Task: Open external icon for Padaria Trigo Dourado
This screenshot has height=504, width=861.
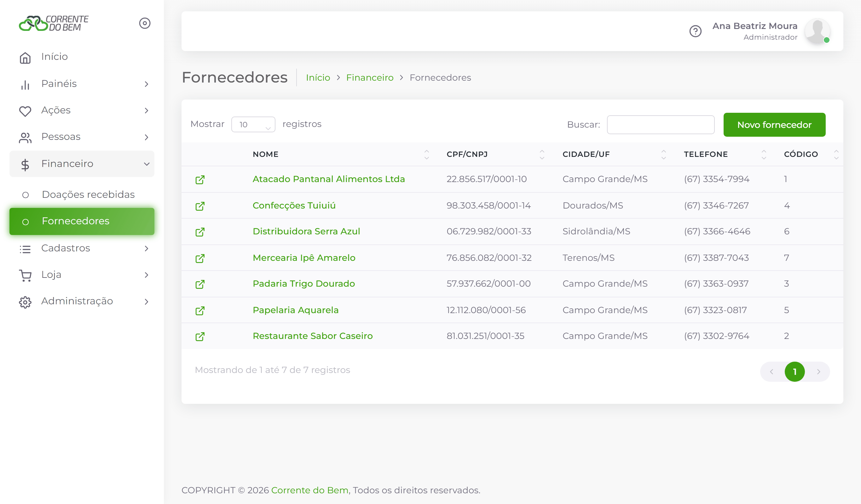Action: (200, 284)
